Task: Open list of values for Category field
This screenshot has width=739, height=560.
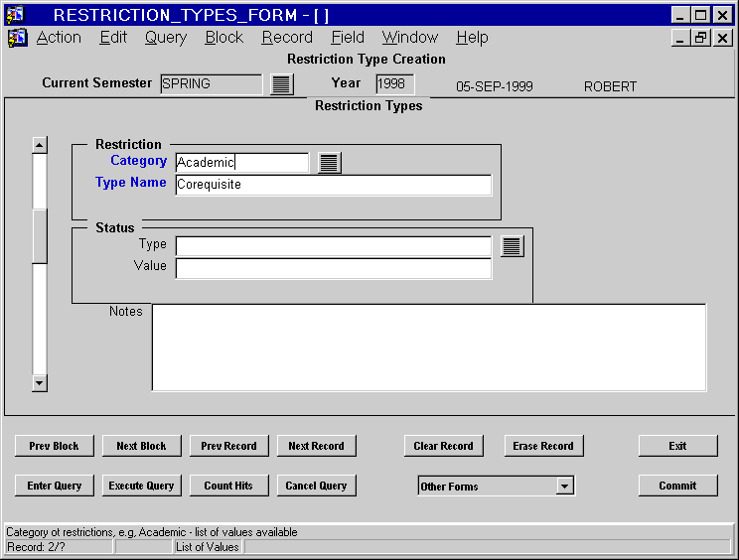Action: (329, 163)
